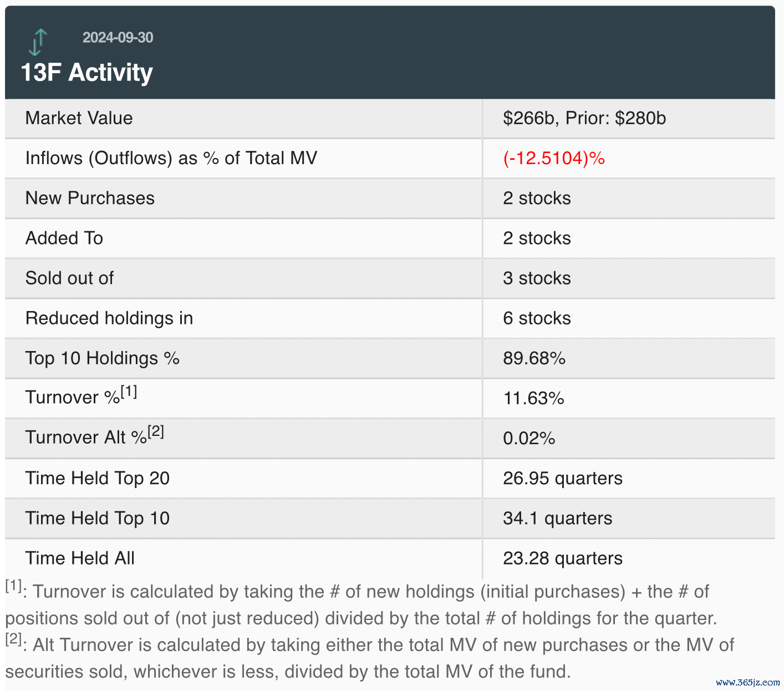The image size is (784, 691).
Task: Click the Turnover % footnote [1] superscript
Action: point(129,392)
